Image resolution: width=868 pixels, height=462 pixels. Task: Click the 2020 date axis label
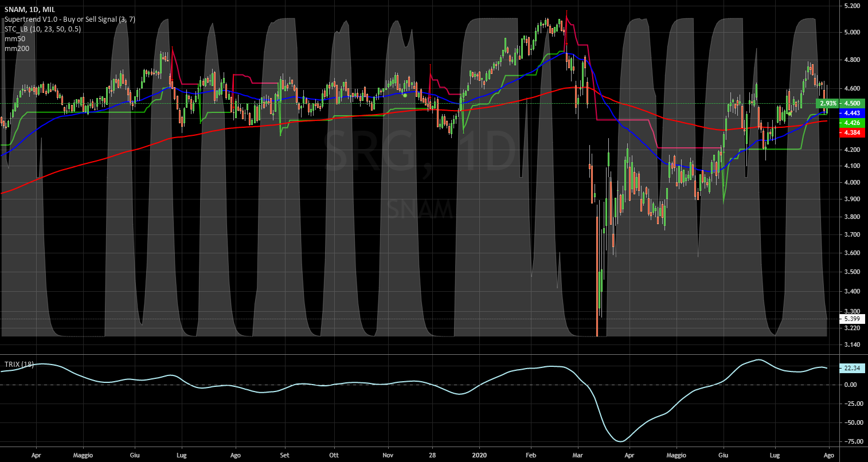click(479, 455)
